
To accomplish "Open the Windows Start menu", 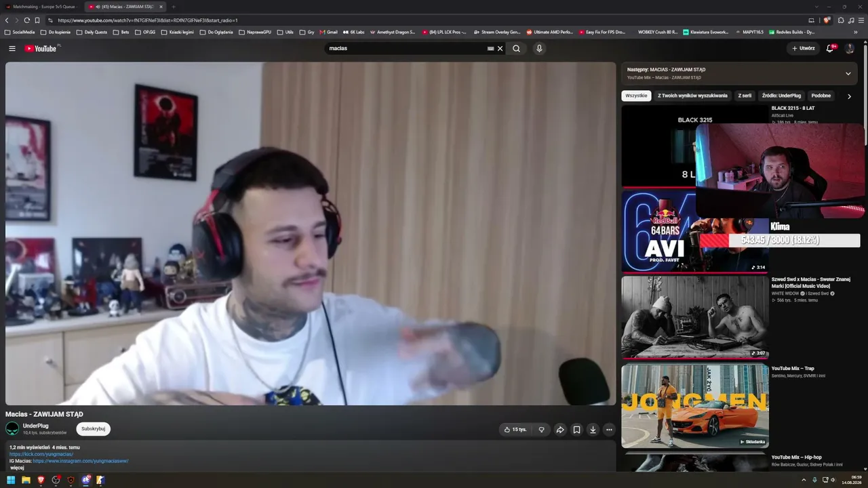I will tap(11, 480).
